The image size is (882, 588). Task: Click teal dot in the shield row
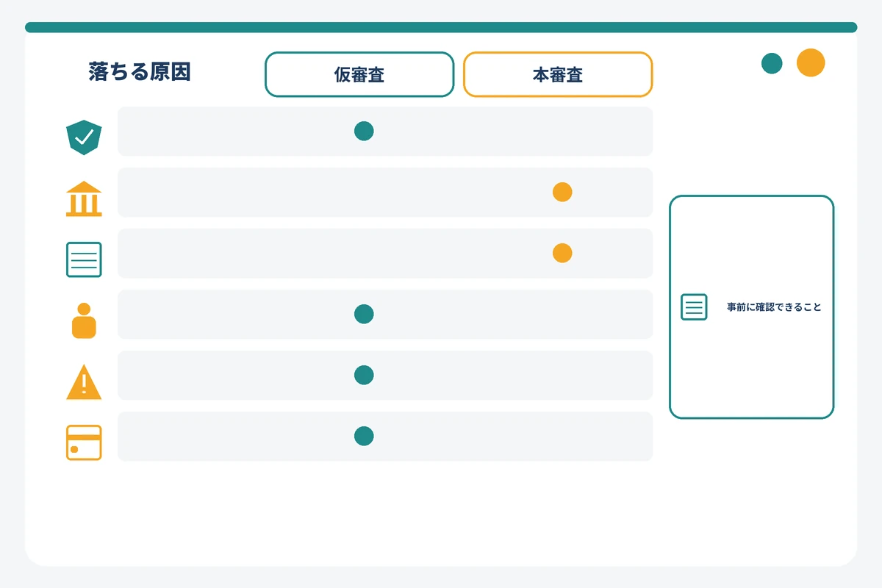[x=364, y=131]
